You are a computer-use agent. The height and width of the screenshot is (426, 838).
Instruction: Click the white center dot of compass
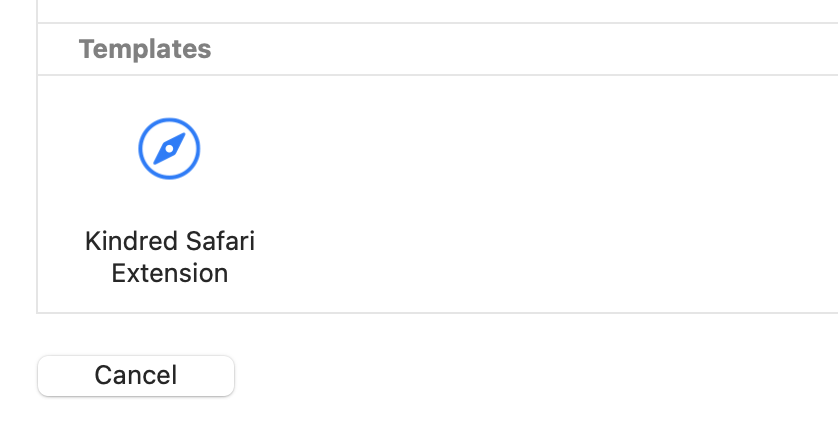coord(169,149)
